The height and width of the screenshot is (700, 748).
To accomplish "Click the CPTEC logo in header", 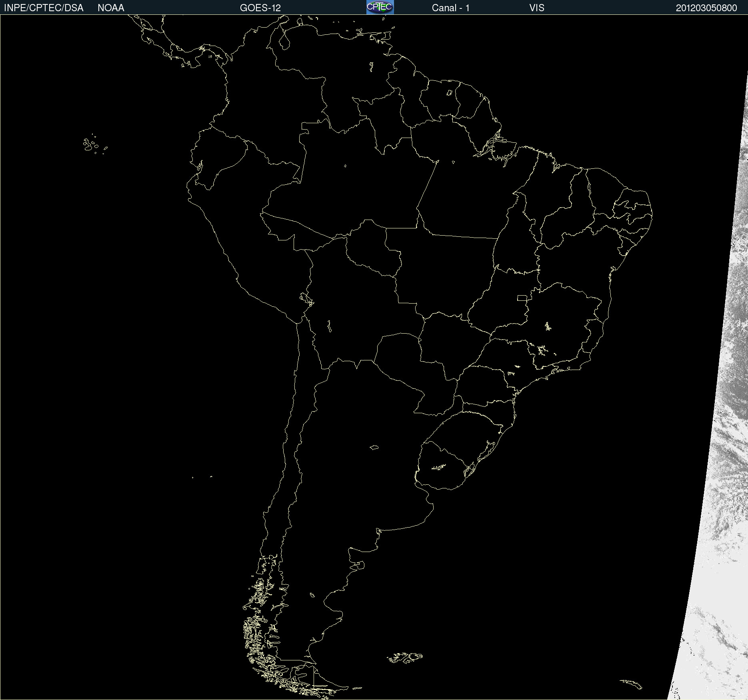I will (380, 7).
